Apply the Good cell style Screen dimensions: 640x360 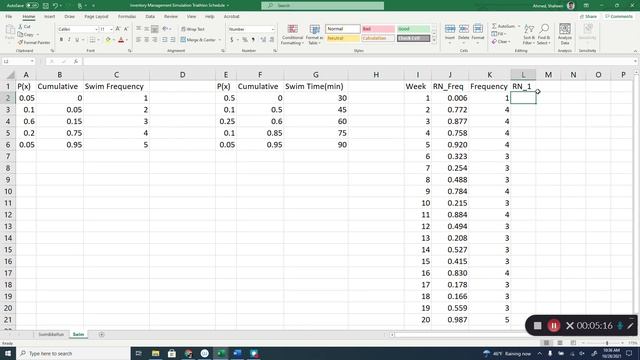(x=413, y=29)
